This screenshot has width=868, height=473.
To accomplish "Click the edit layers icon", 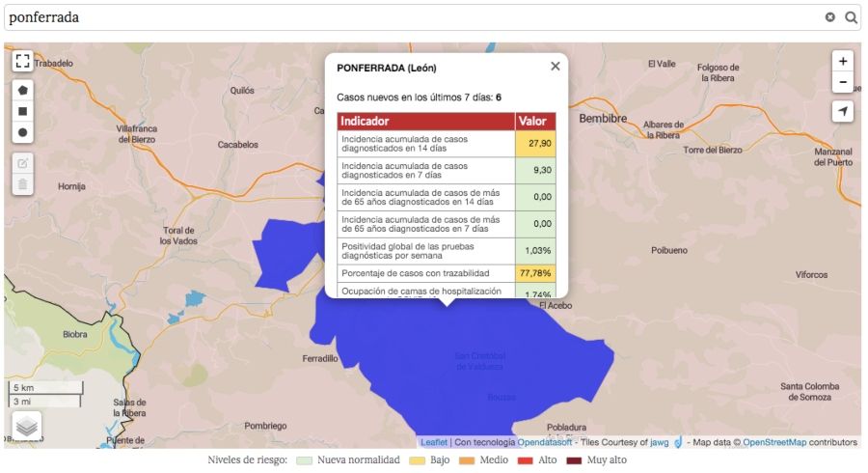I will 23,162.
